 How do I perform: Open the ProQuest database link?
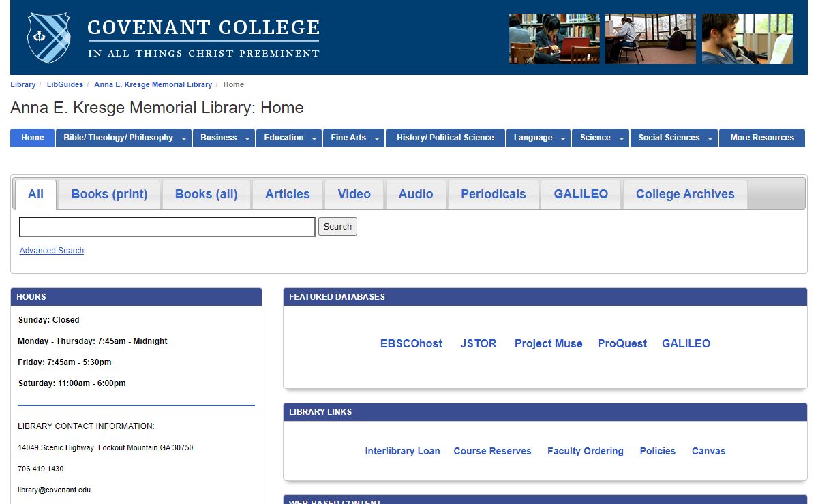click(x=622, y=344)
